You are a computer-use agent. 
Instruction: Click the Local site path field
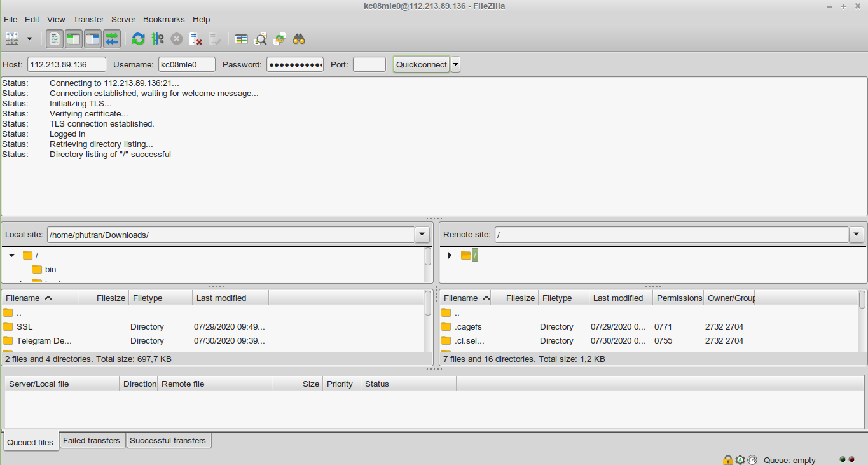point(231,235)
